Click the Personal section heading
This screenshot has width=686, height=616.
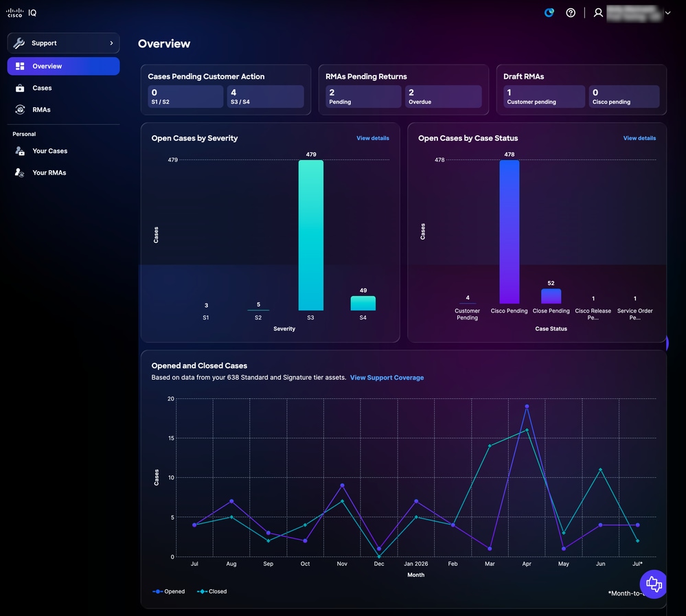[x=24, y=135]
